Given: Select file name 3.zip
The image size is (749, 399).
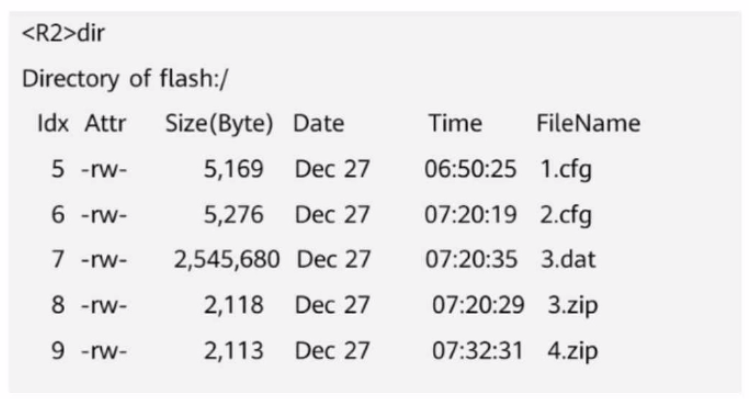Looking at the screenshot, I should (x=572, y=306).
